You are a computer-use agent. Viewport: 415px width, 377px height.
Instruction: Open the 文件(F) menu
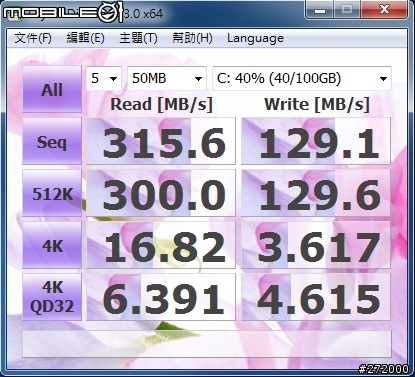(x=33, y=38)
